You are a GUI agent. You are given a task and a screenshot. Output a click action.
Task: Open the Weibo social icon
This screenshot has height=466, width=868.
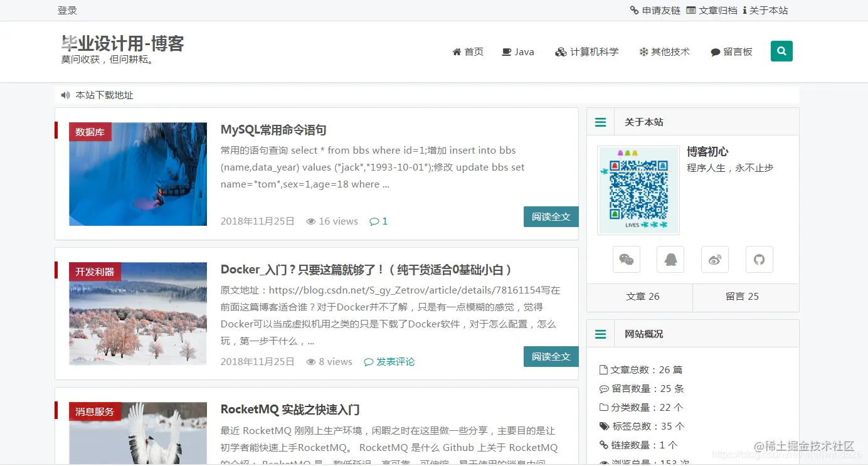pos(715,259)
